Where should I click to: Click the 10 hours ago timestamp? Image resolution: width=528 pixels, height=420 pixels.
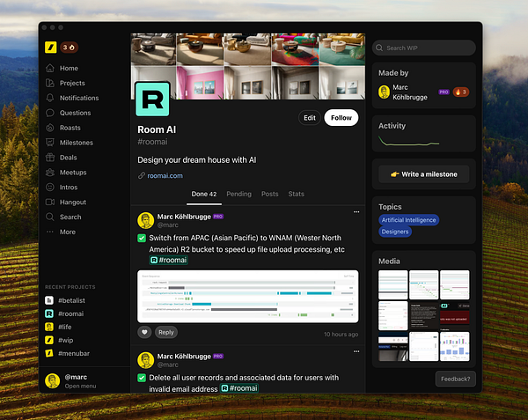341,334
